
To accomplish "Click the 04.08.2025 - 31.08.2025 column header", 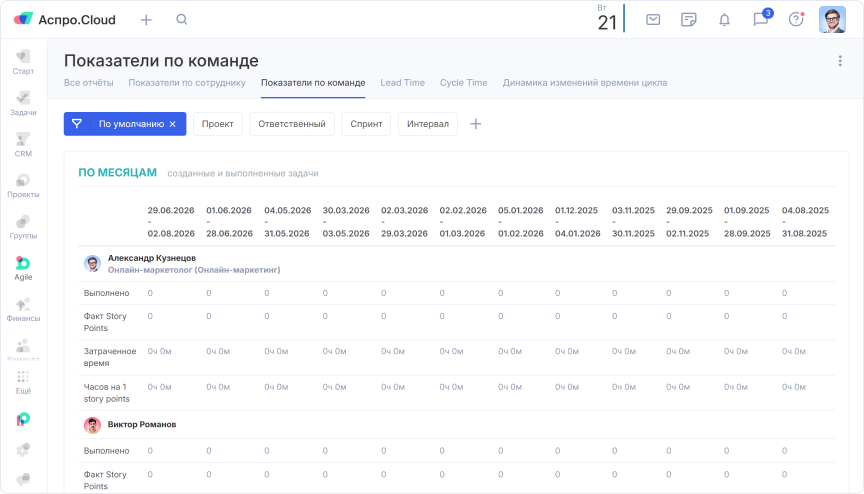I will point(805,222).
